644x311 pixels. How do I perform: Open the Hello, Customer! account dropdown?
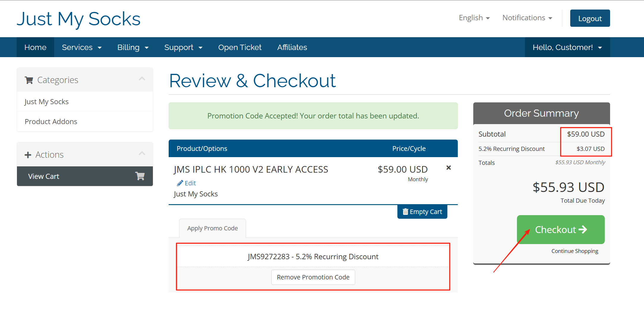pos(567,47)
